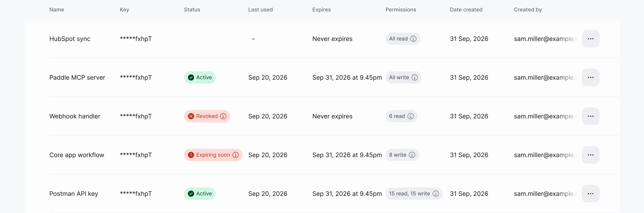The width and height of the screenshot is (644, 213).
Task: Open the actions menu for HubSpot sync
Action: [x=590, y=39]
